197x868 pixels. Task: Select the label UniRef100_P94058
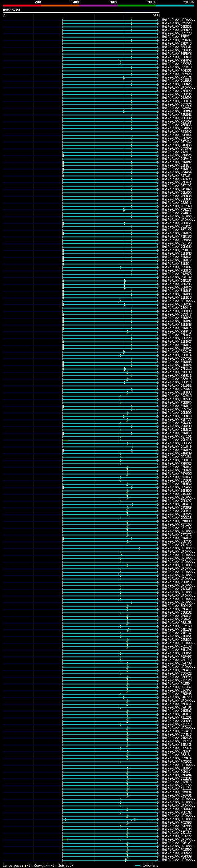[177, 128]
